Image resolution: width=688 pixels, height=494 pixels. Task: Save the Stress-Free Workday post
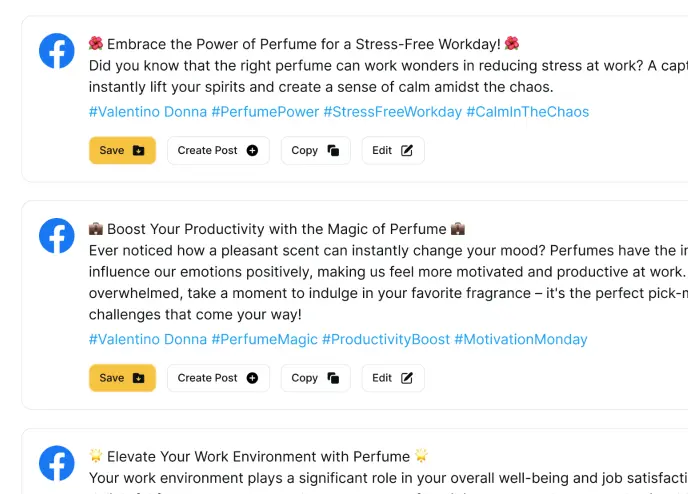(x=122, y=150)
